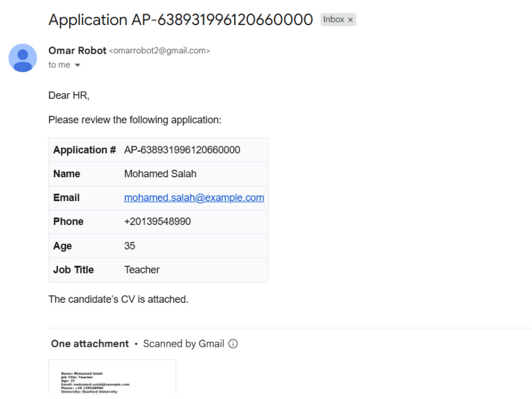The width and height of the screenshot is (532, 399).
Task: Click 'Please review the following application:' text
Action: [x=135, y=120]
